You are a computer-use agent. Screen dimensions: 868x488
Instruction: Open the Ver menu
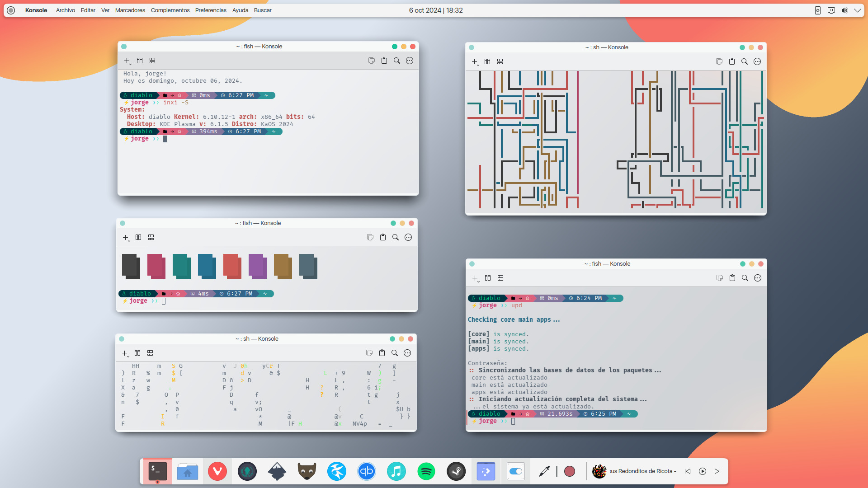105,10
